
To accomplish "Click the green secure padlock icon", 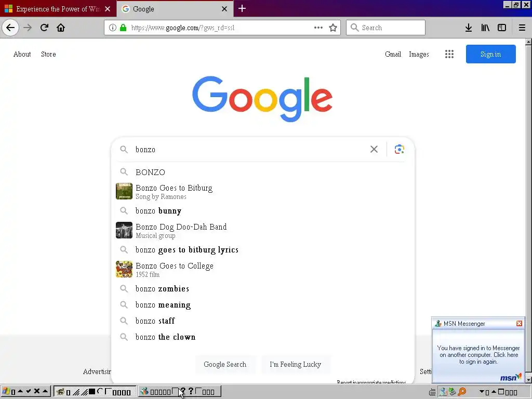I will [123, 28].
